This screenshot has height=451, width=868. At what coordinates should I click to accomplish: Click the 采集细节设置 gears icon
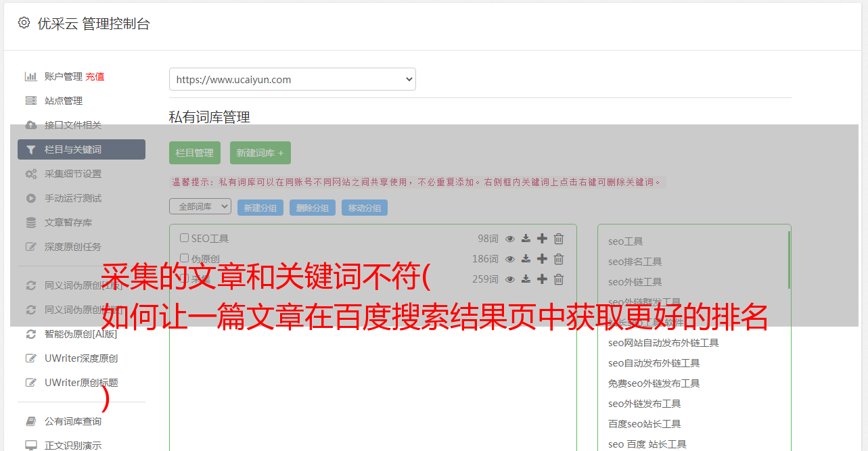pos(31,174)
